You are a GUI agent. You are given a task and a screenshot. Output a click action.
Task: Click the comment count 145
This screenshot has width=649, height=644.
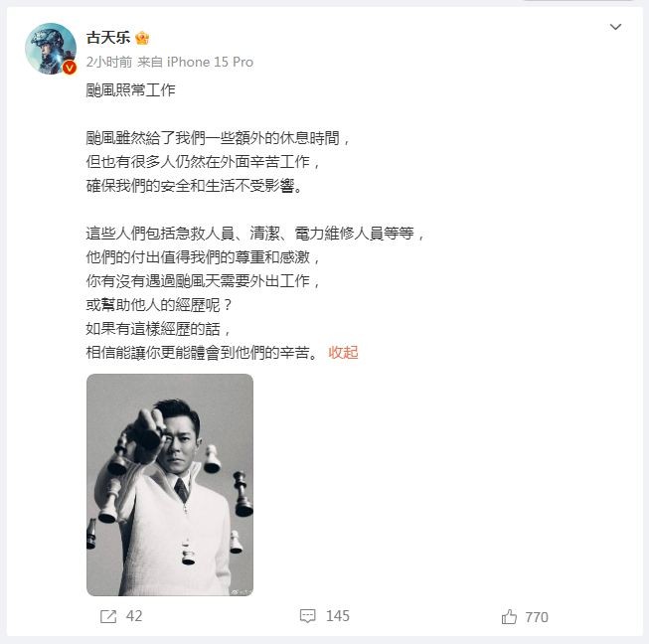click(x=338, y=616)
